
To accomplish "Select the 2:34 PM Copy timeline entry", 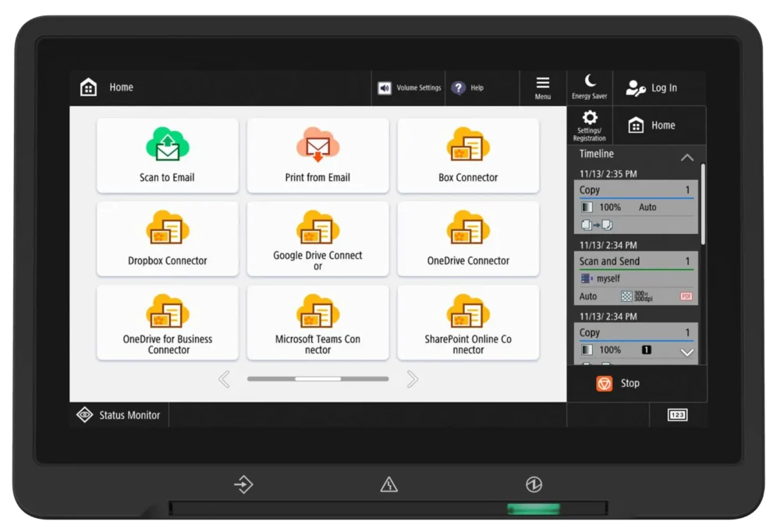I will point(636,343).
